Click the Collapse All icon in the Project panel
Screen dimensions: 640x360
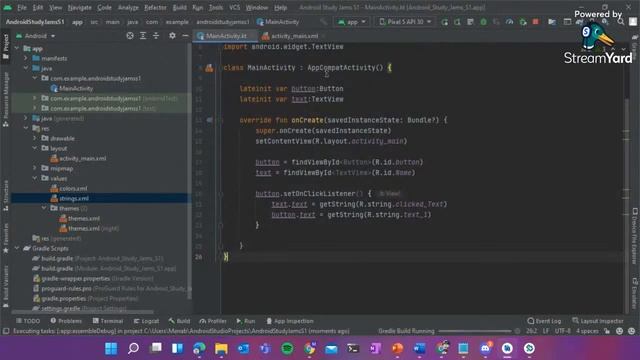click(156, 36)
